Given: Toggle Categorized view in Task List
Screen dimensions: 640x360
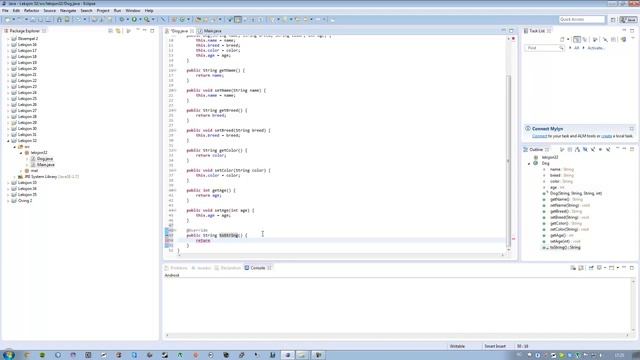Looking at the screenshot, I should tap(577, 40).
